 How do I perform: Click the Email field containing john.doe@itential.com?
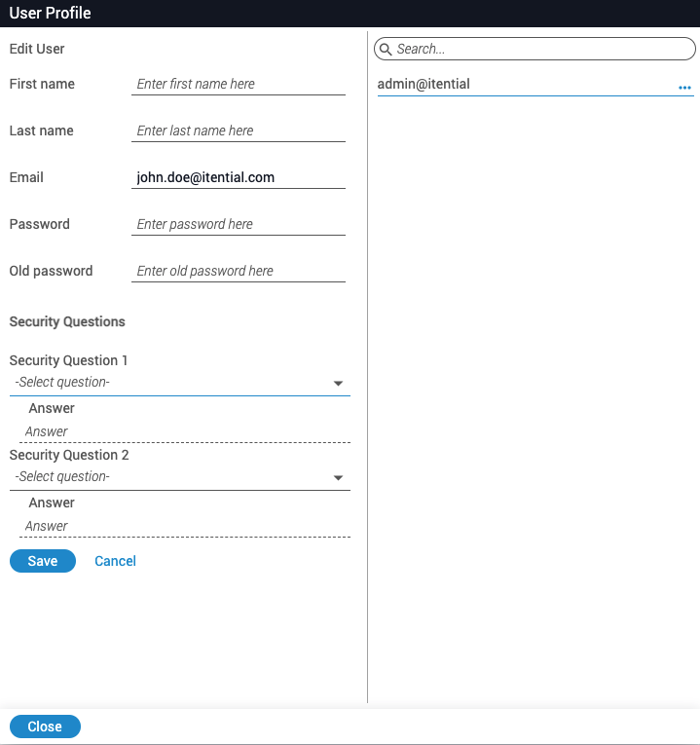239,178
